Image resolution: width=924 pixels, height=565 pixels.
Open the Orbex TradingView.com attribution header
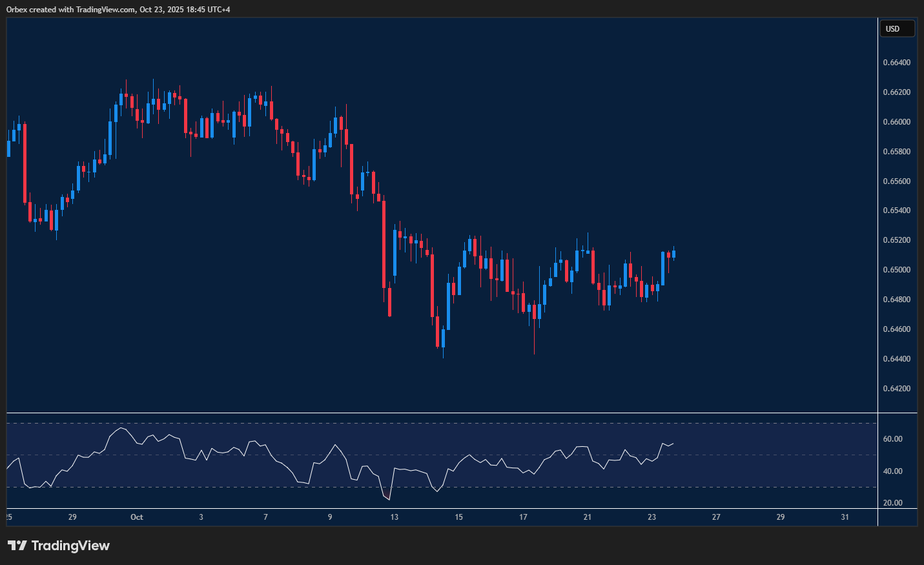click(x=118, y=9)
